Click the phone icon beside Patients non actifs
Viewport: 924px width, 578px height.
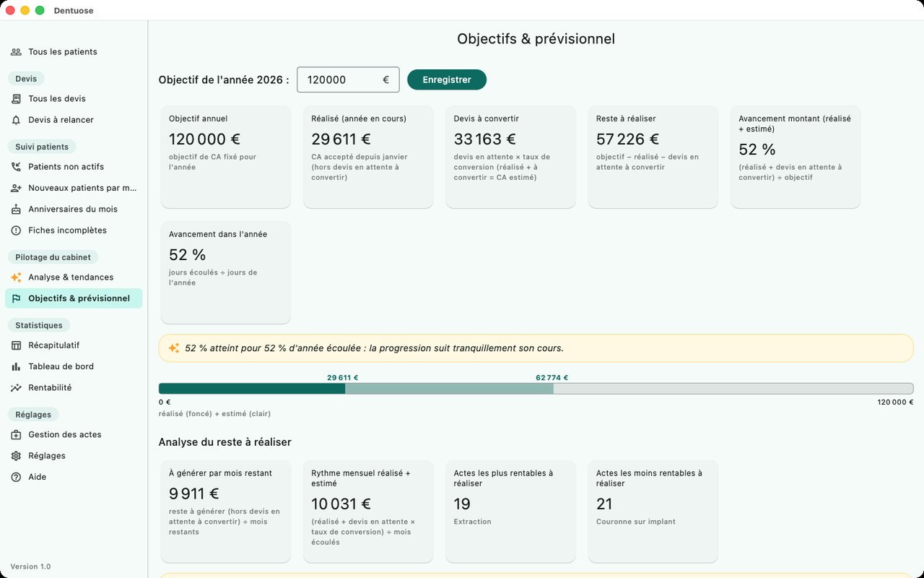[16, 167]
